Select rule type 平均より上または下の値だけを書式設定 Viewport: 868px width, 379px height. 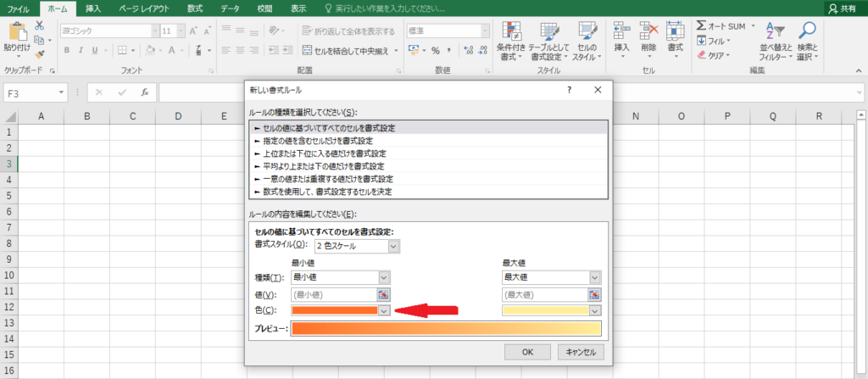tap(428, 165)
